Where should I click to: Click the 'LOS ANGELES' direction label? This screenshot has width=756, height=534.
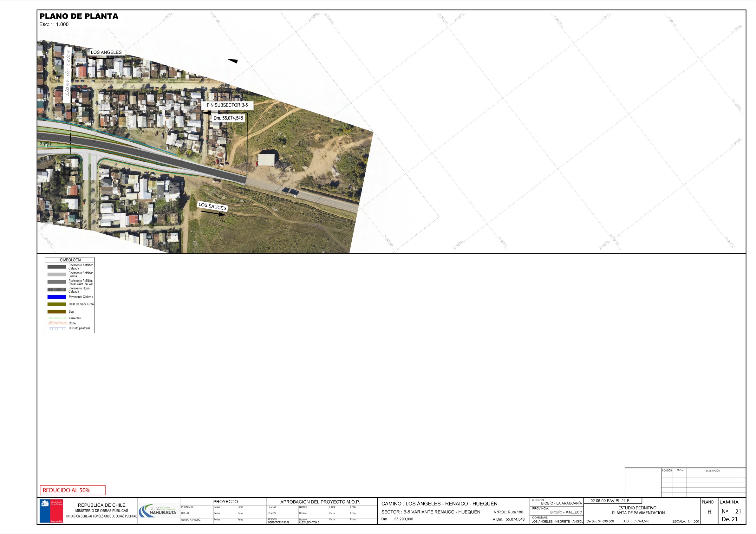click(x=106, y=52)
